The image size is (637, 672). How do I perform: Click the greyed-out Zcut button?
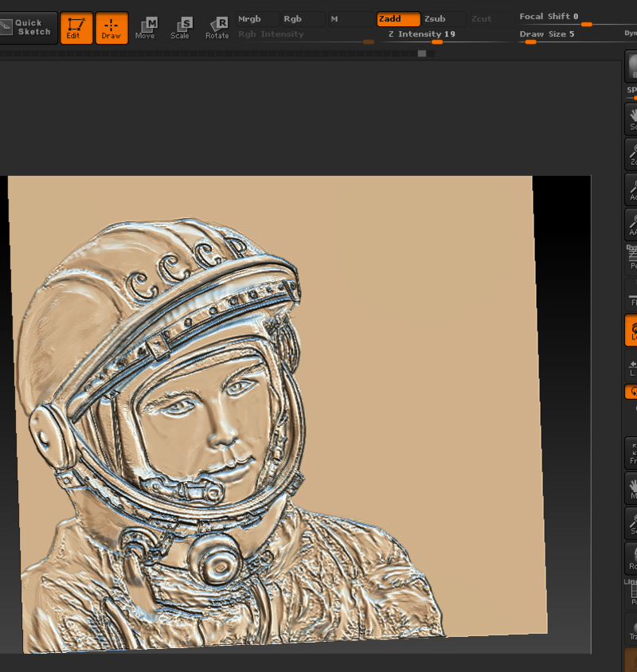tap(490, 19)
